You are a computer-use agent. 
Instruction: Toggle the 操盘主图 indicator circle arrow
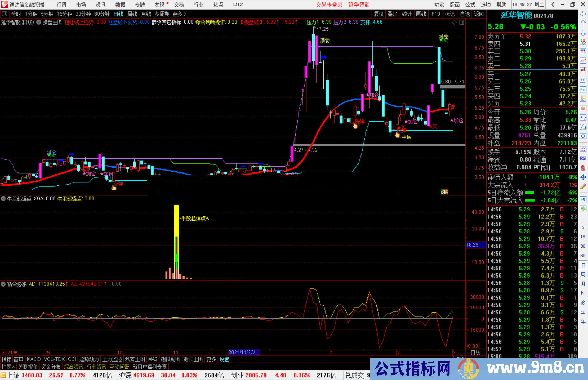(x=39, y=22)
